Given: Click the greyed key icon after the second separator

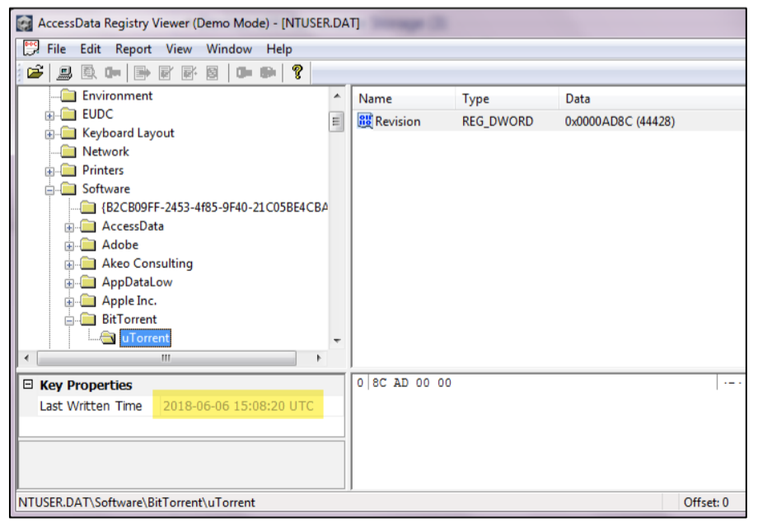Looking at the screenshot, I should pyautogui.click(x=244, y=73).
